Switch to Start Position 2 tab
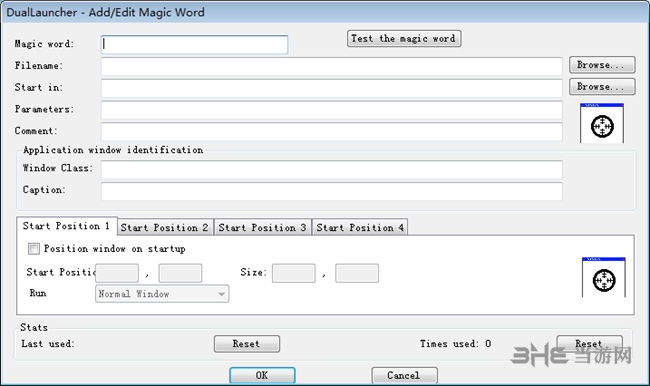Screen dimensions: 650x386 (165, 228)
